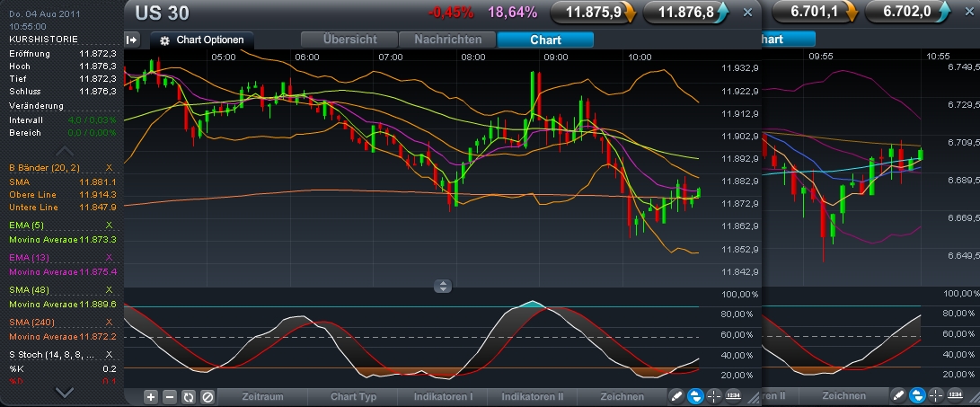Open Zeichnen menu in right chart window
The image size is (980, 407).
point(843,395)
